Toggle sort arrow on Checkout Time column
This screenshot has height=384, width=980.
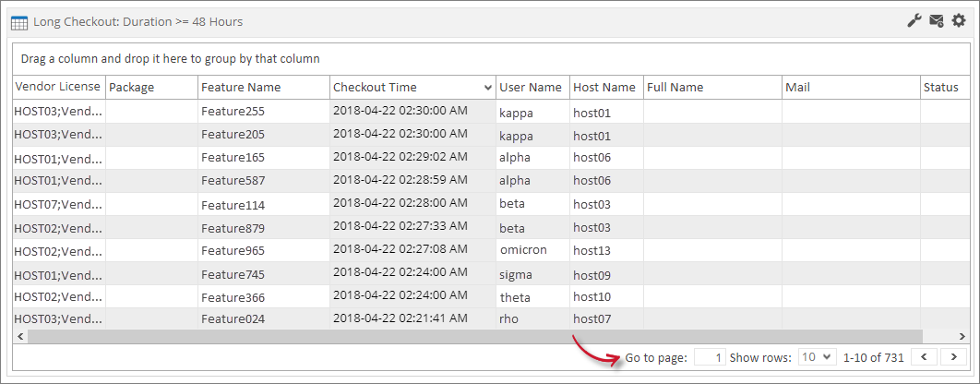487,88
